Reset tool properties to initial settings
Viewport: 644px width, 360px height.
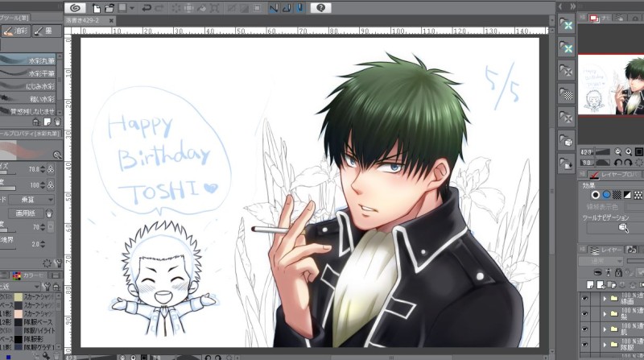point(47,263)
